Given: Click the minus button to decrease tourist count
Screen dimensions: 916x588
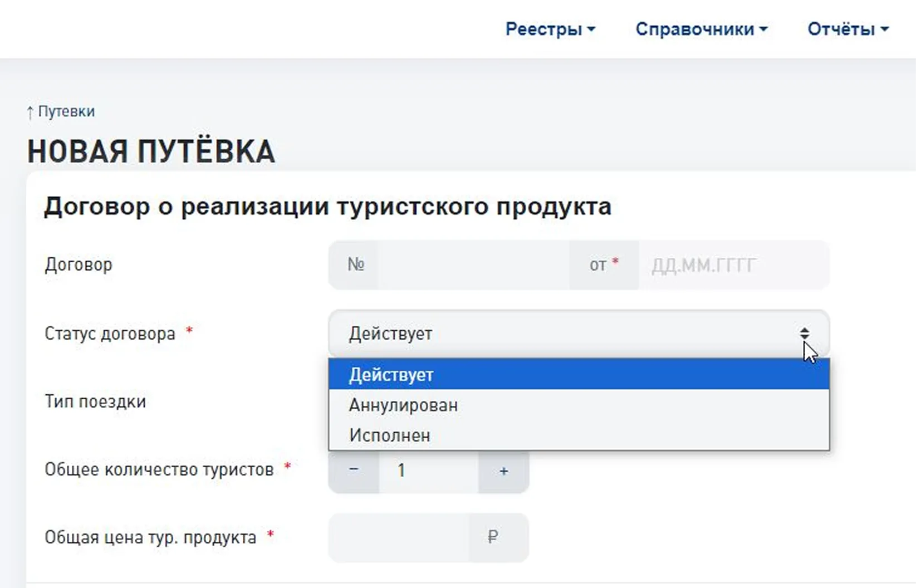Looking at the screenshot, I should pyautogui.click(x=353, y=471).
